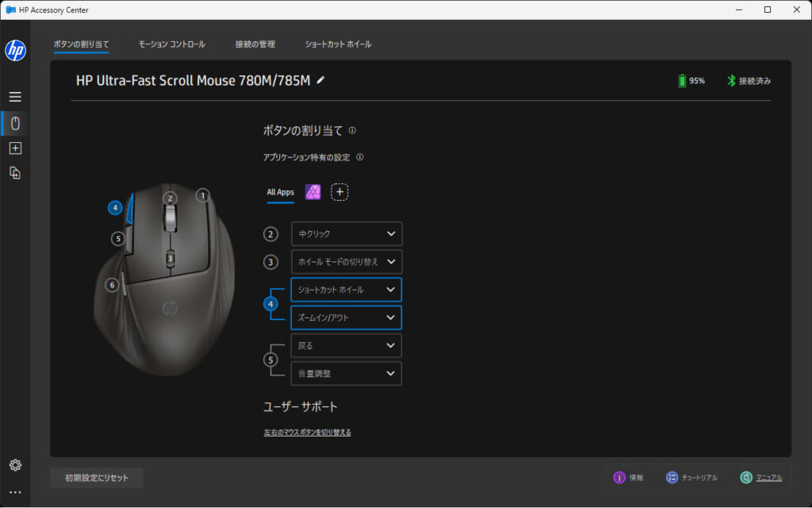
Task: Open the ズームイン/アウト dropdown
Action: (347, 317)
